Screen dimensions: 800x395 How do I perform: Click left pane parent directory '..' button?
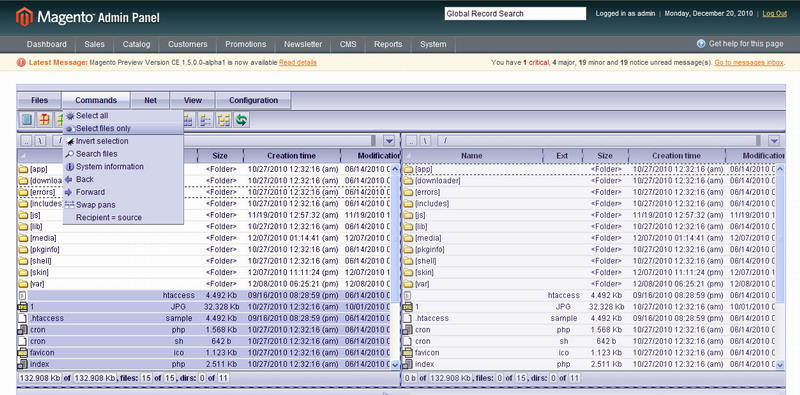tap(27, 141)
